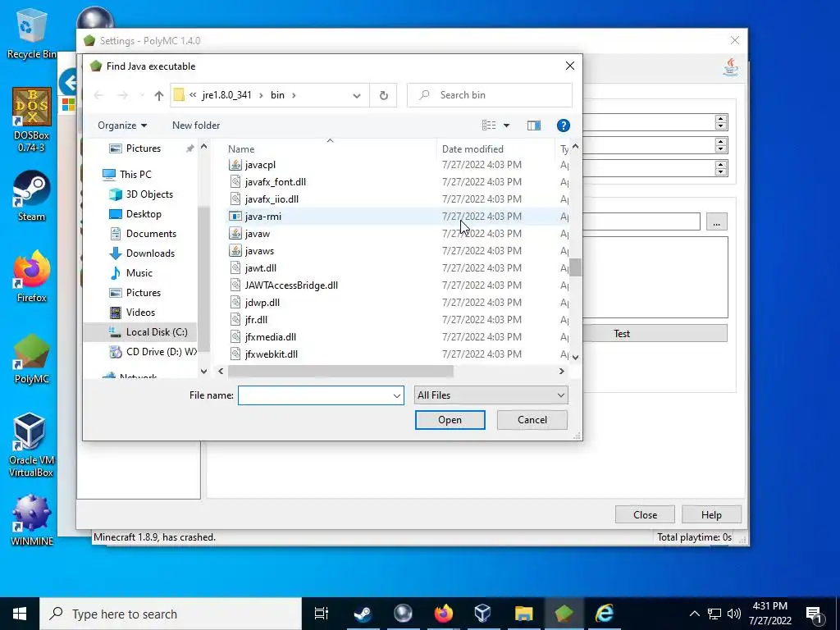This screenshot has width=840, height=630.
Task: Click the Search bin field
Action: point(490,95)
